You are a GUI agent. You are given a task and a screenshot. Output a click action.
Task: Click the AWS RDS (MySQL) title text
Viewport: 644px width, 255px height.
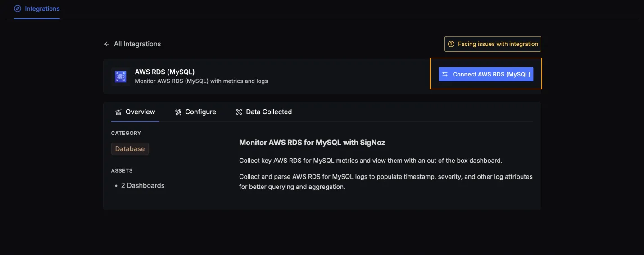(165, 72)
